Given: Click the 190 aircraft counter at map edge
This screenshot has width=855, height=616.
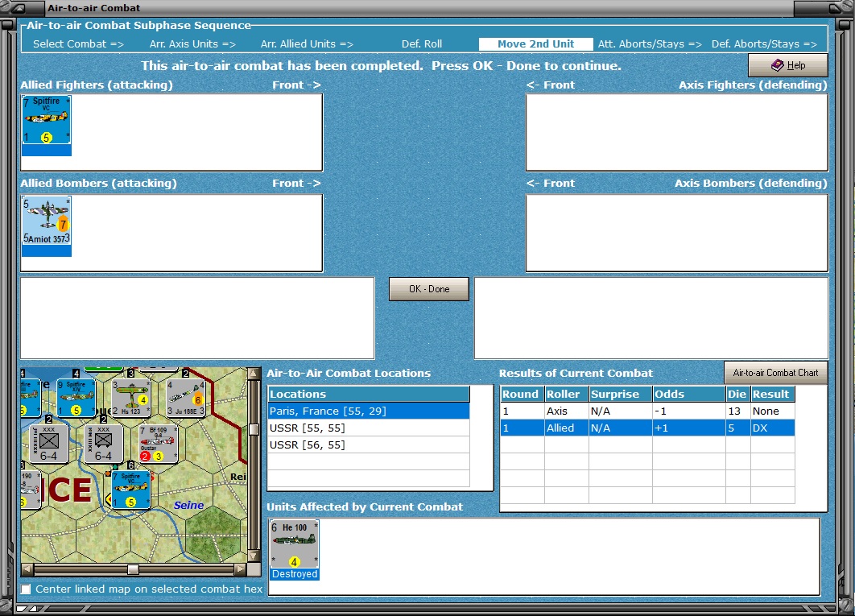Looking at the screenshot, I should click(31, 490).
